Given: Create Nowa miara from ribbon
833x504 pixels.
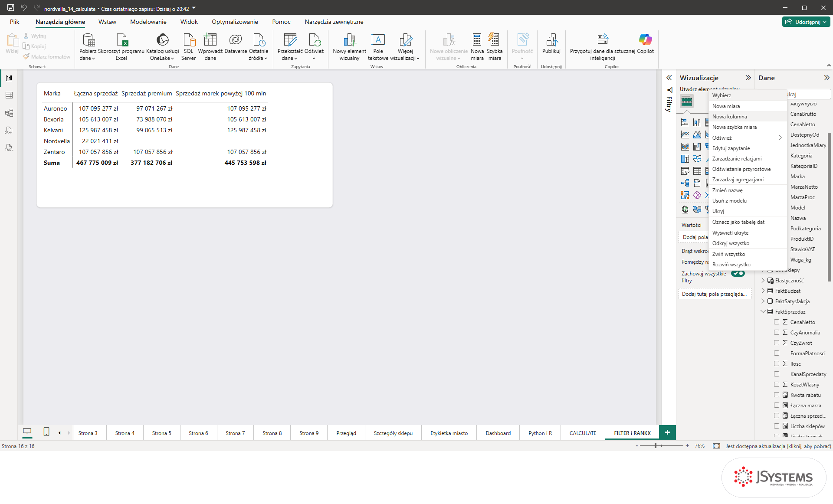Looking at the screenshot, I should (x=477, y=40).
